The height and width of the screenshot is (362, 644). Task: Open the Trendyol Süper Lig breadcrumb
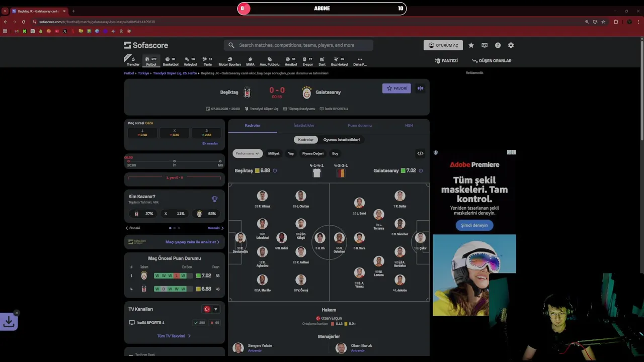point(175,73)
